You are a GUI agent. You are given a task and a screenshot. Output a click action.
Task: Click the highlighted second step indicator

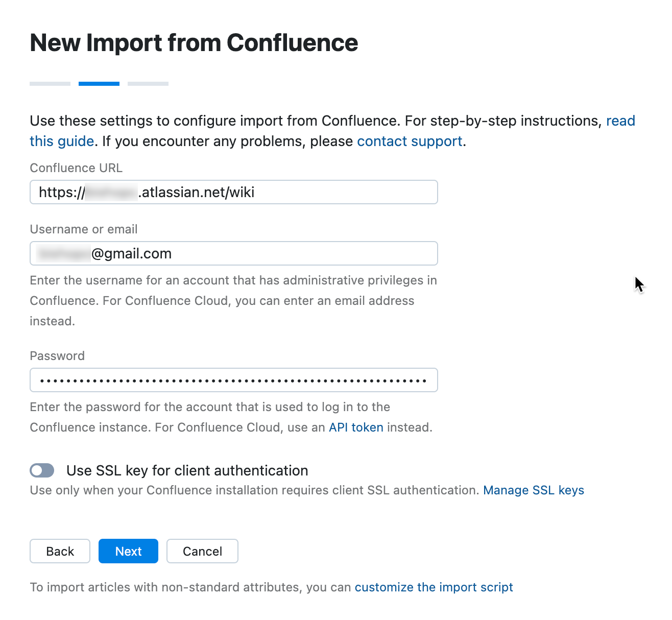[x=99, y=84]
